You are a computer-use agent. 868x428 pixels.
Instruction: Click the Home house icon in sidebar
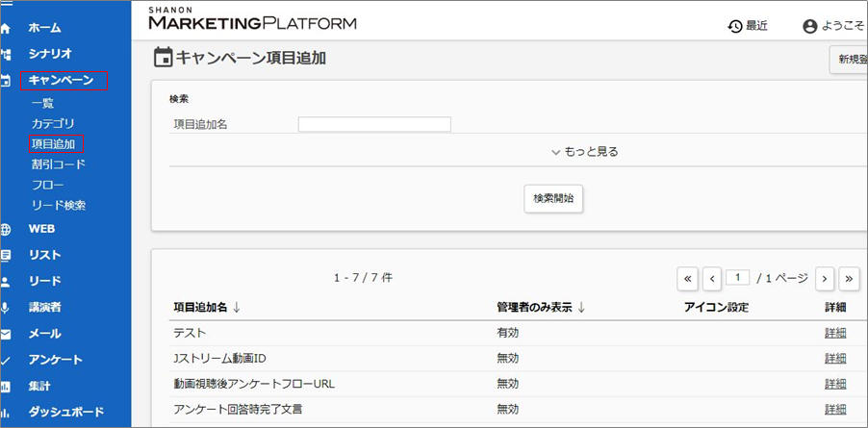pos(6,29)
